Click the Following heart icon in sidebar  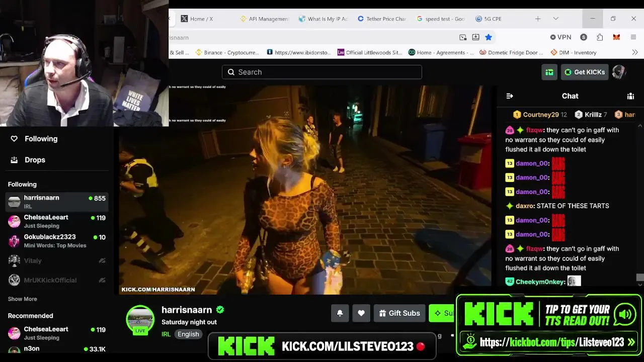pyautogui.click(x=14, y=139)
